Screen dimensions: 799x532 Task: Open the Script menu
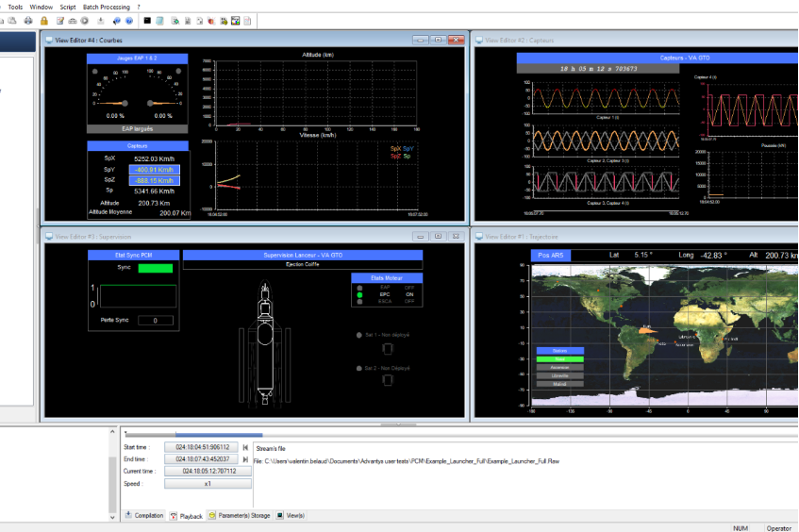click(67, 7)
